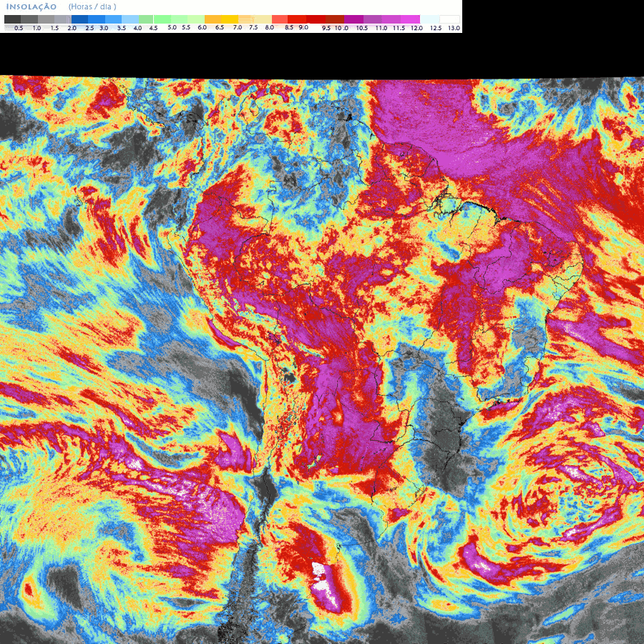Click the 9.5 legend value
The height and width of the screenshot is (644, 644).
[x=326, y=28]
